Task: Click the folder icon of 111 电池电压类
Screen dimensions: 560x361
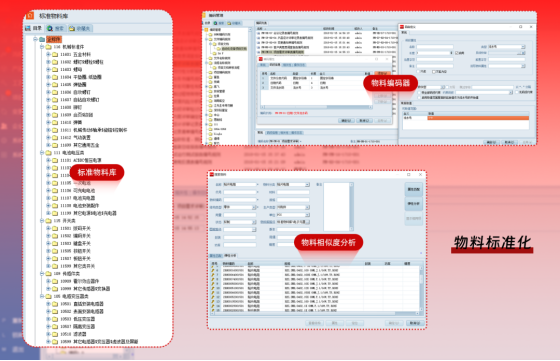Action: (49, 152)
